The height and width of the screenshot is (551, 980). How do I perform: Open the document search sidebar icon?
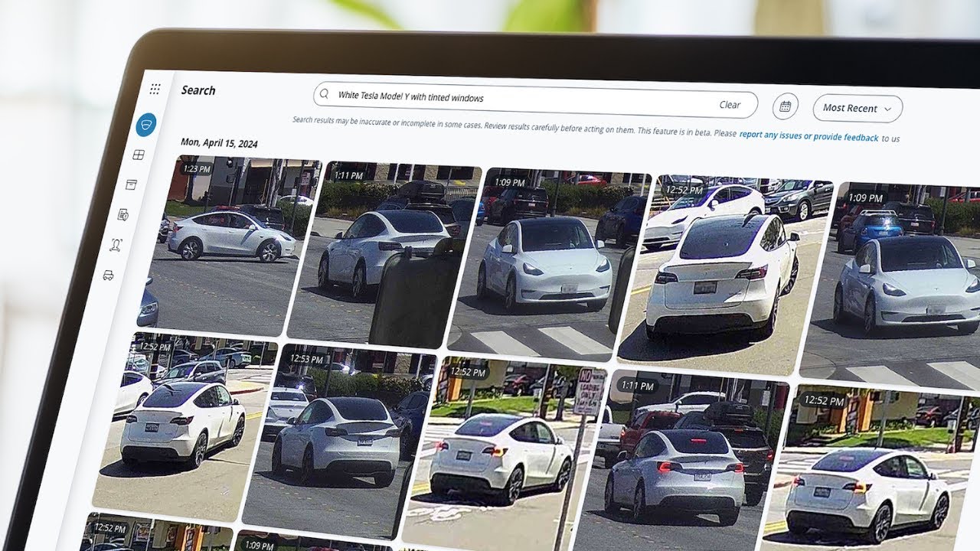[123, 215]
